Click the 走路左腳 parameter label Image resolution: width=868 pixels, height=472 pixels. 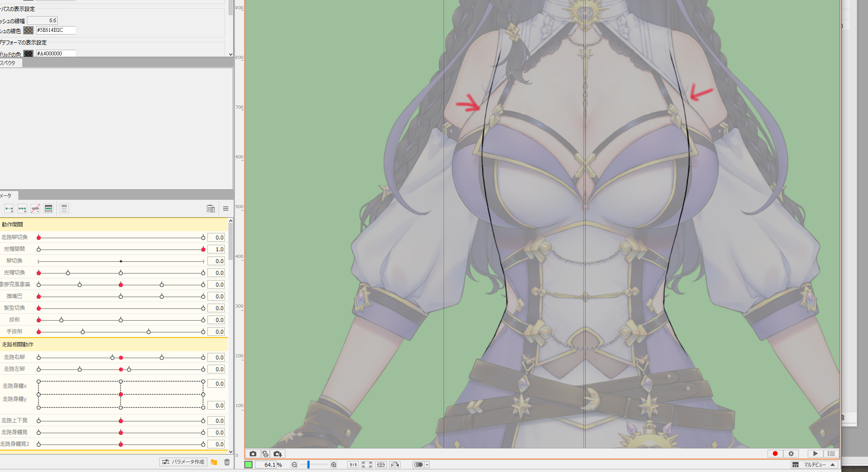point(14,369)
